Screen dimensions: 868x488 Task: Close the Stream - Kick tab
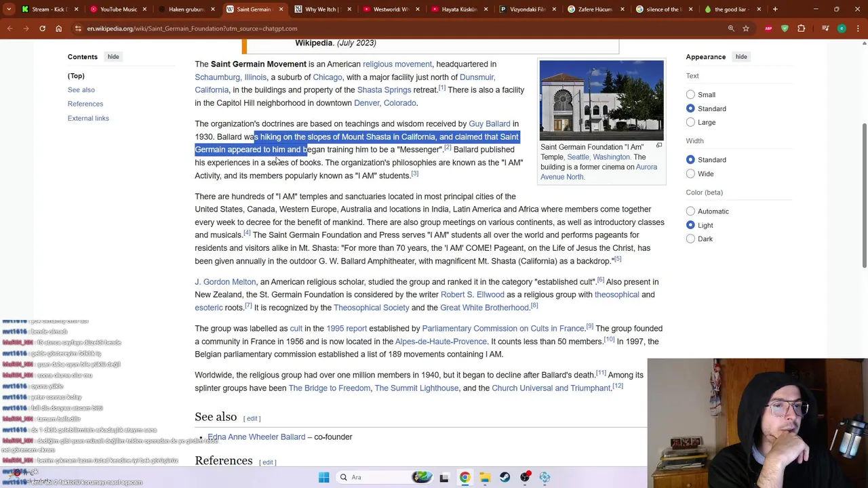click(76, 9)
